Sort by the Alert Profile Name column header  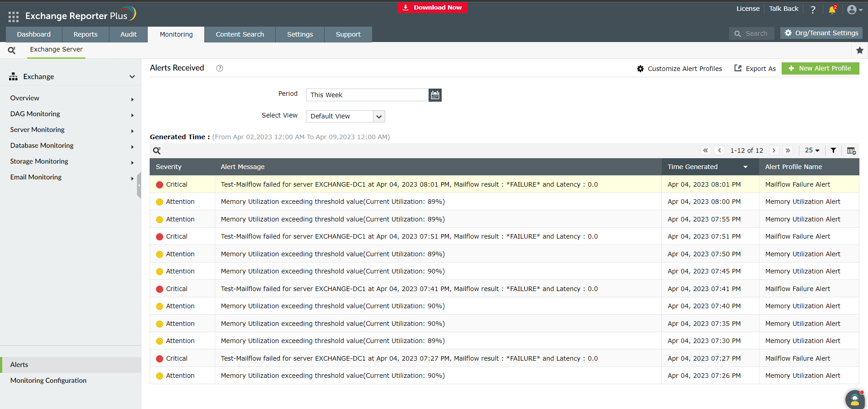coord(793,167)
